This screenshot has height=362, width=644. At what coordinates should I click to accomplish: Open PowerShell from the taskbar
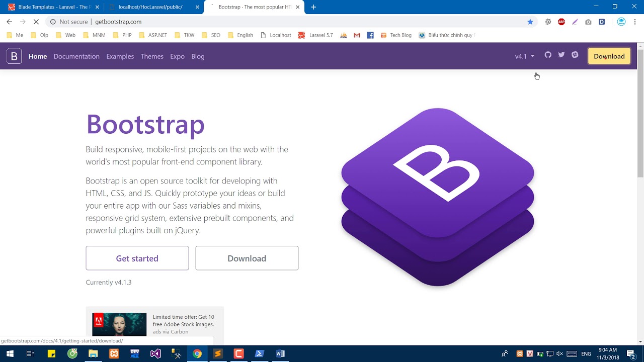(x=259, y=353)
